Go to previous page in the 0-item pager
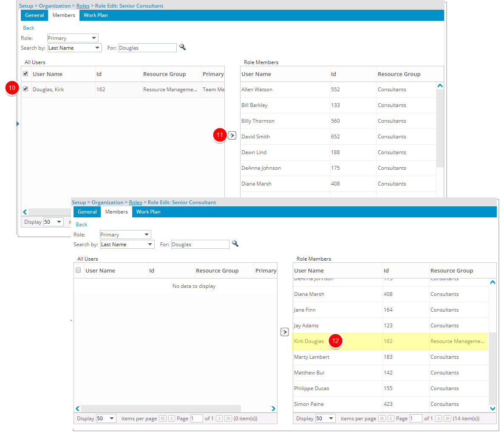The image size is (504, 436). point(172,419)
